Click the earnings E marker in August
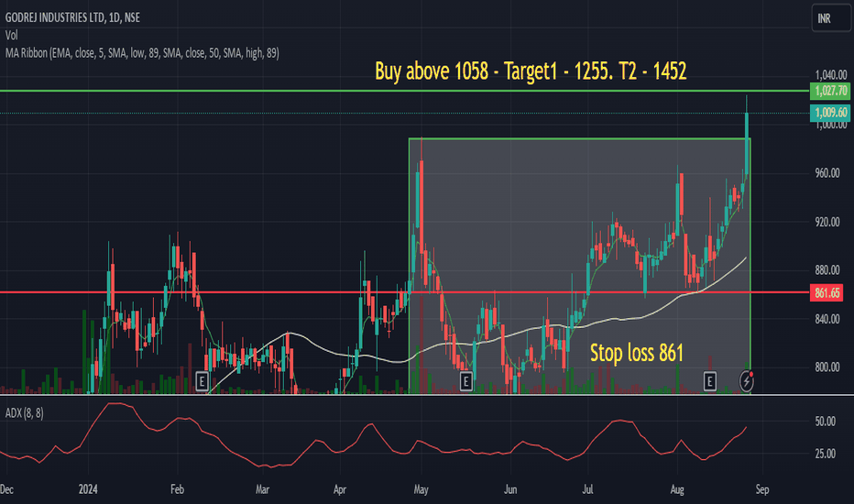 pyautogui.click(x=709, y=381)
